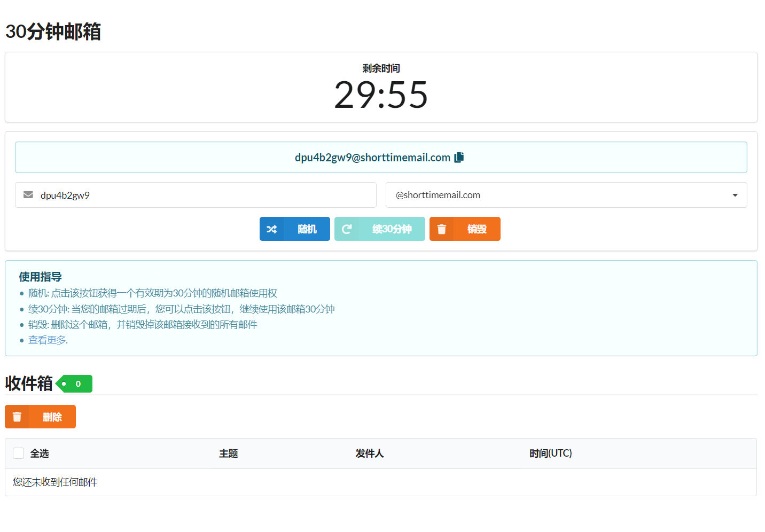Copy the email address using the clipboard icon
The image size is (765, 532).
click(459, 157)
